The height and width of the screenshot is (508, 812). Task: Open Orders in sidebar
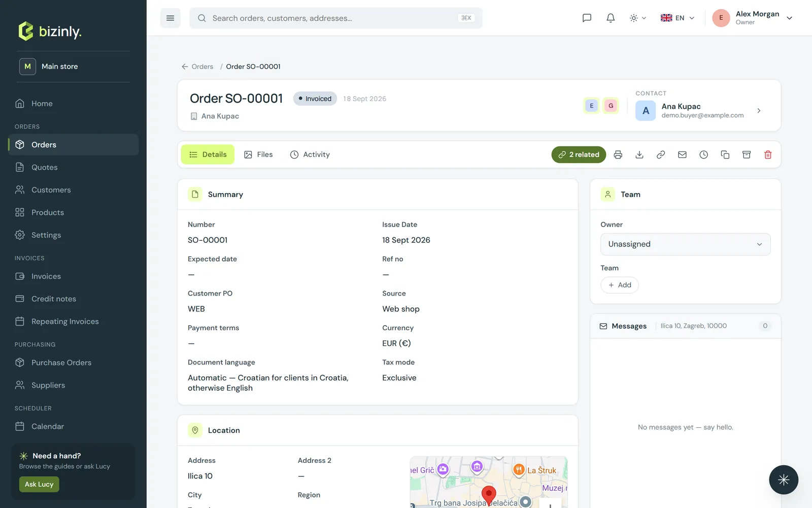coord(73,145)
